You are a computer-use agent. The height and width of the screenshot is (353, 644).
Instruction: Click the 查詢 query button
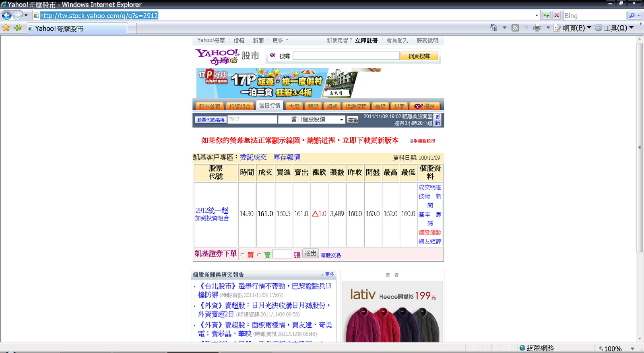(x=353, y=120)
